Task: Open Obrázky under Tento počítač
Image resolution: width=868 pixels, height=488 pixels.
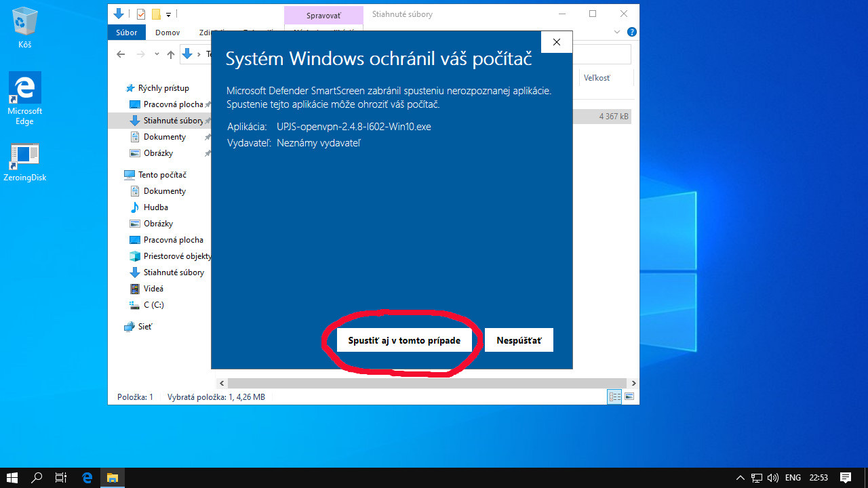Action: point(158,224)
